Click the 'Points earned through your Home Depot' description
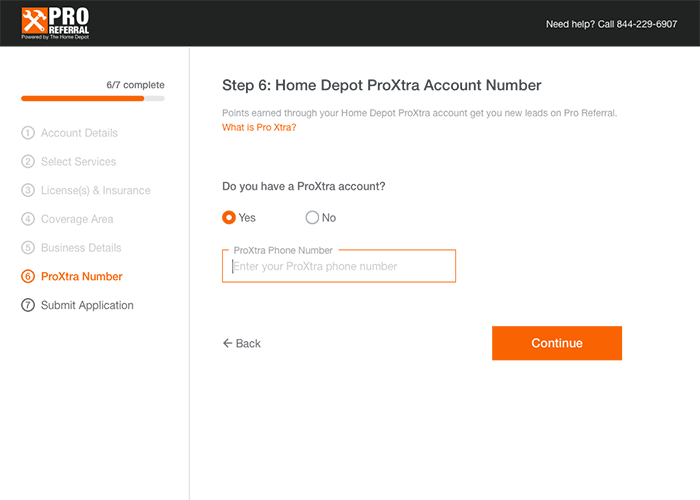 (420, 113)
